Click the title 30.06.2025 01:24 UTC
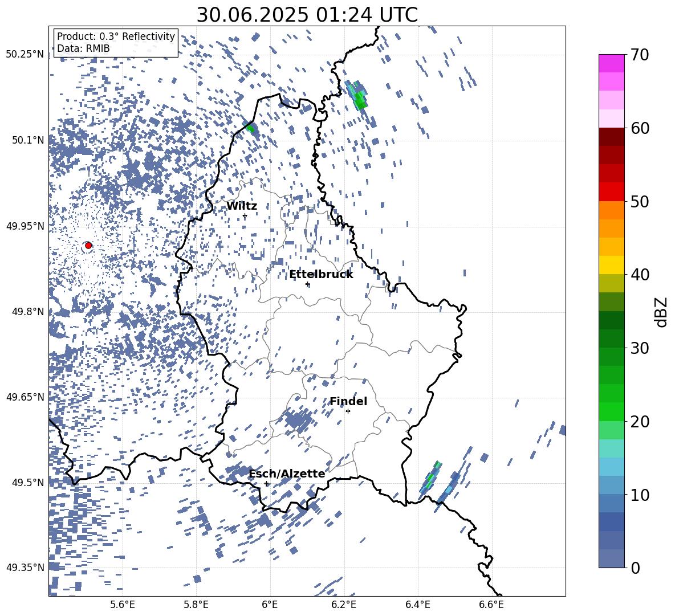Image resolution: width=675 pixels, height=616 pixels. point(307,15)
